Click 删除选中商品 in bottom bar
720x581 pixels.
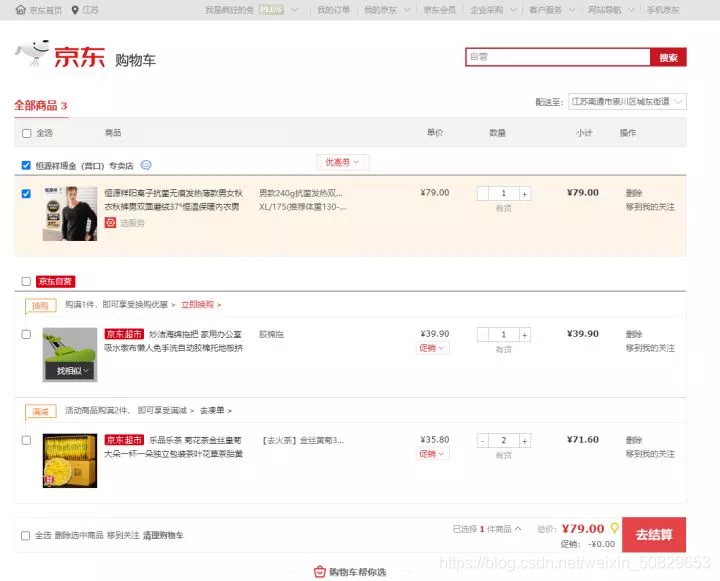click(79, 536)
